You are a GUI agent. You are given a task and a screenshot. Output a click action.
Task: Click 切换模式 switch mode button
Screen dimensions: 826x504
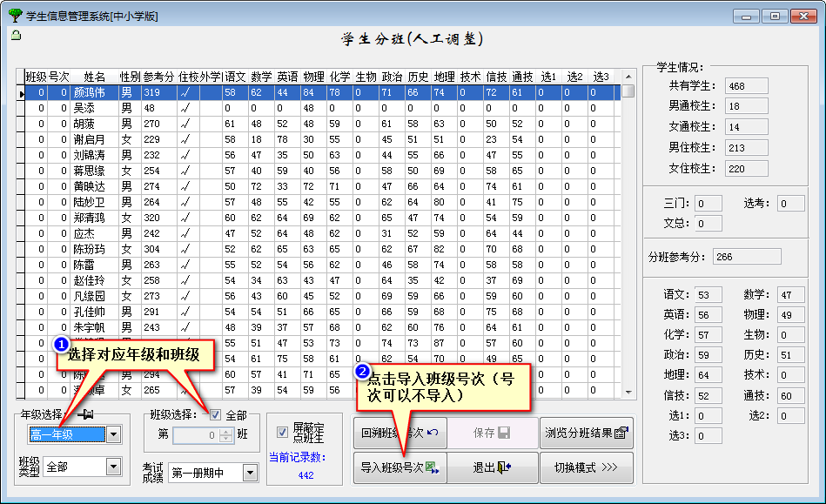[586, 467]
